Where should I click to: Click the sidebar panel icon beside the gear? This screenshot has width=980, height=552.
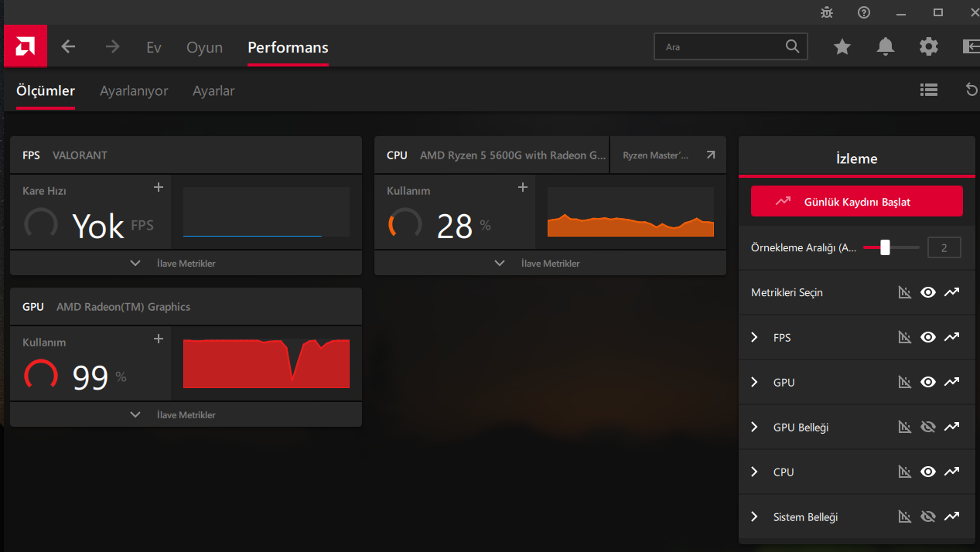coord(971,46)
